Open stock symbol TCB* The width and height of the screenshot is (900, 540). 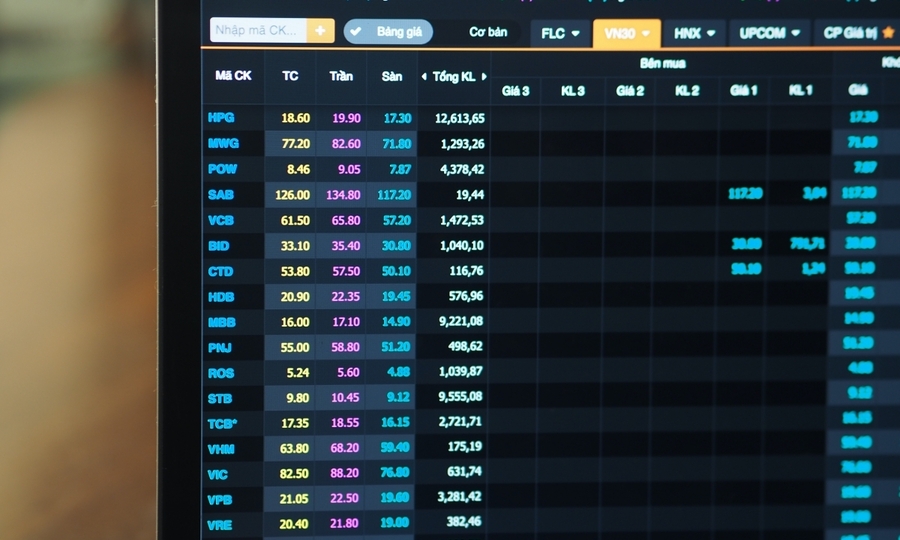coord(222,424)
